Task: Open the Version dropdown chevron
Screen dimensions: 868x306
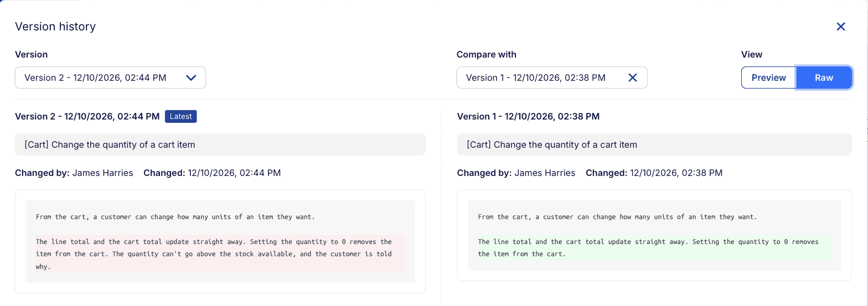Action: pos(191,78)
